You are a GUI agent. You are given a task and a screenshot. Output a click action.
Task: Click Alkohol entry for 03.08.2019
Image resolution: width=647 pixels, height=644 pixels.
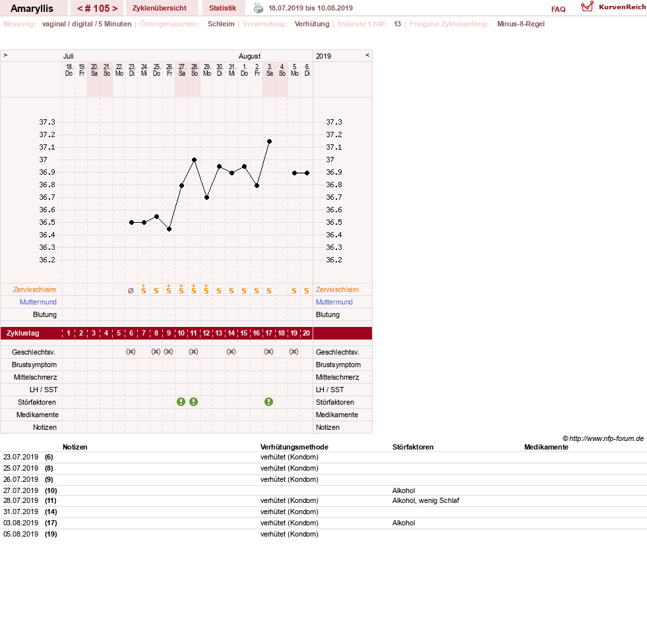[x=404, y=523]
